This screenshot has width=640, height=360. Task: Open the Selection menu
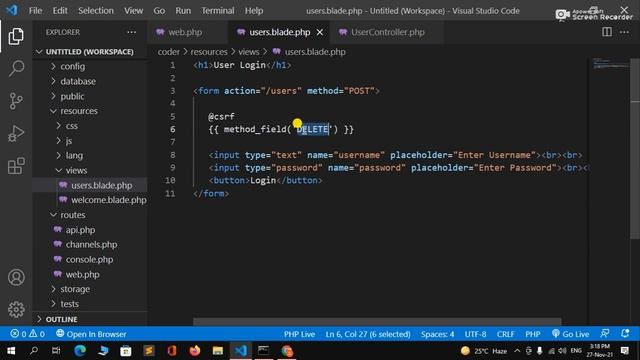pyautogui.click(x=96, y=11)
